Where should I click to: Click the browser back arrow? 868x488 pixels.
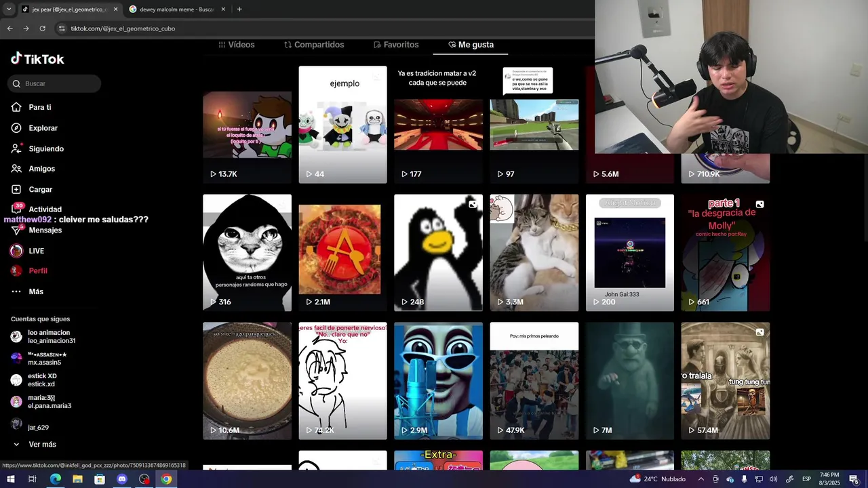[9, 28]
